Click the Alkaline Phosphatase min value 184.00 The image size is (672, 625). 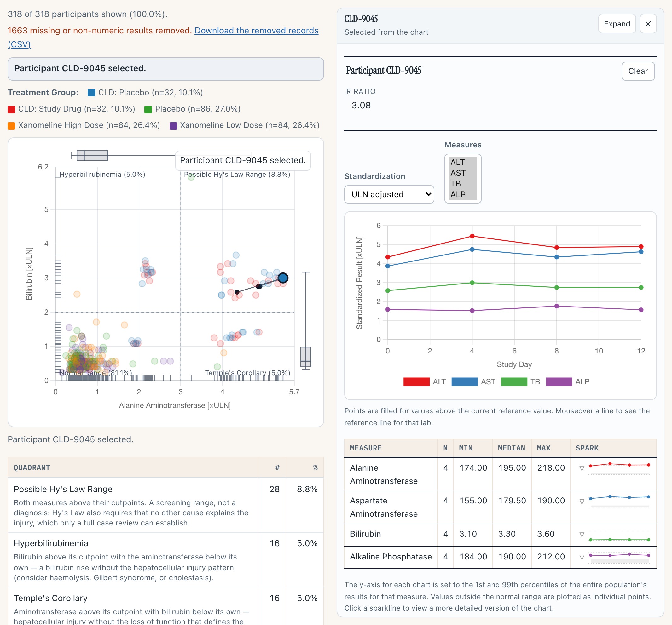click(473, 557)
